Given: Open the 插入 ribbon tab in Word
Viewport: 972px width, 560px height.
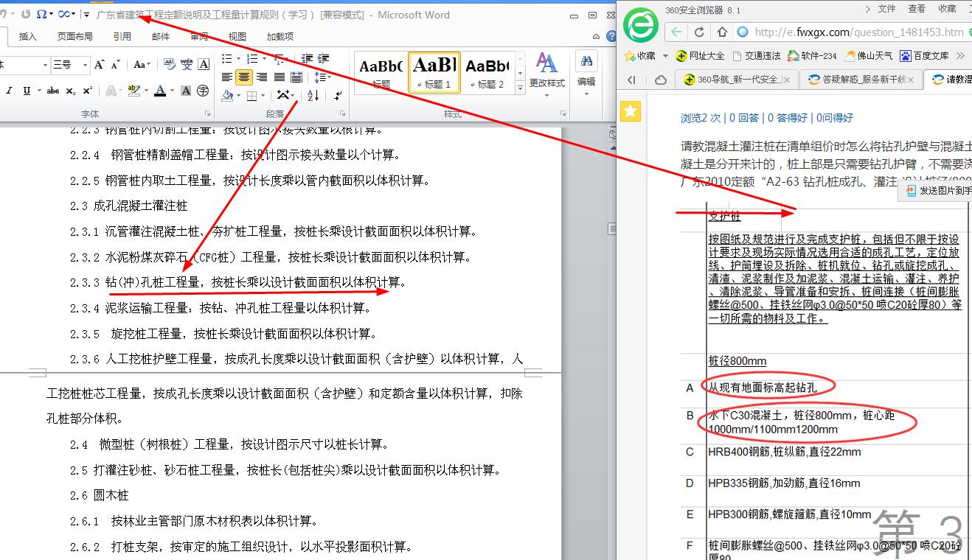Looking at the screenshot, I should [27, 36].
